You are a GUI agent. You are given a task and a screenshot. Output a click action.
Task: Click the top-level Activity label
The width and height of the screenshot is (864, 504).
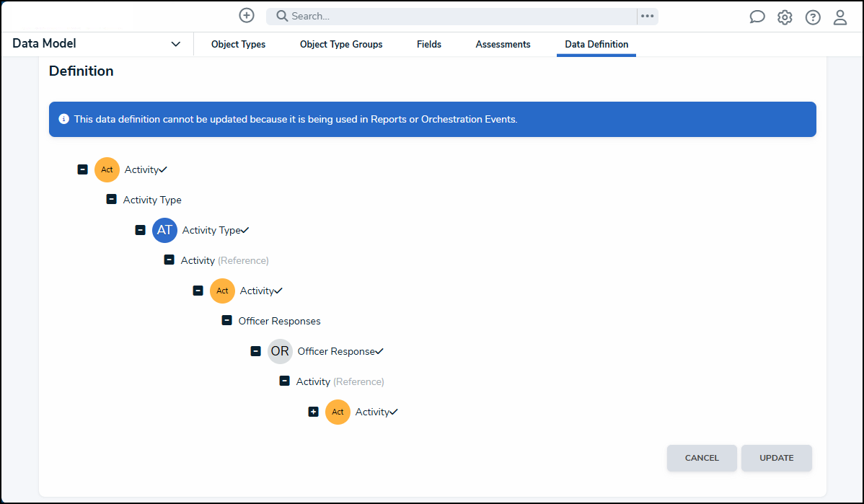[x=141, y=169]
